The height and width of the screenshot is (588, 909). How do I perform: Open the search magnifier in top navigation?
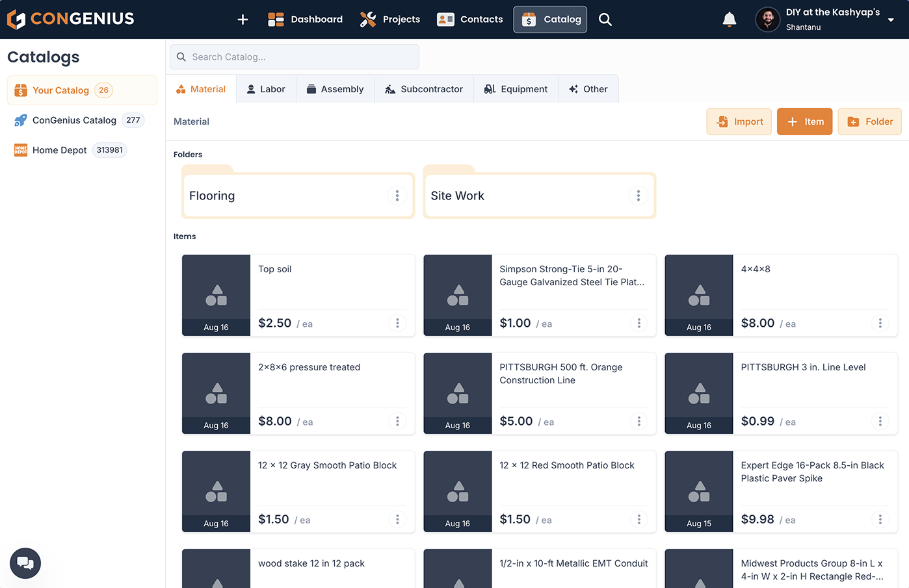605,19
